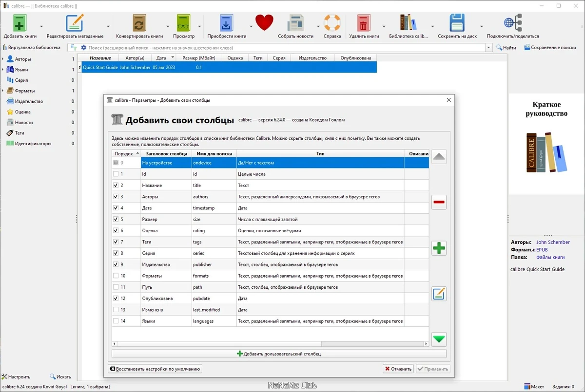The width and height of the screenshot is (585, 392).
Task: Toggle the Размер column checkbox
Action: [x=116, y=219]
